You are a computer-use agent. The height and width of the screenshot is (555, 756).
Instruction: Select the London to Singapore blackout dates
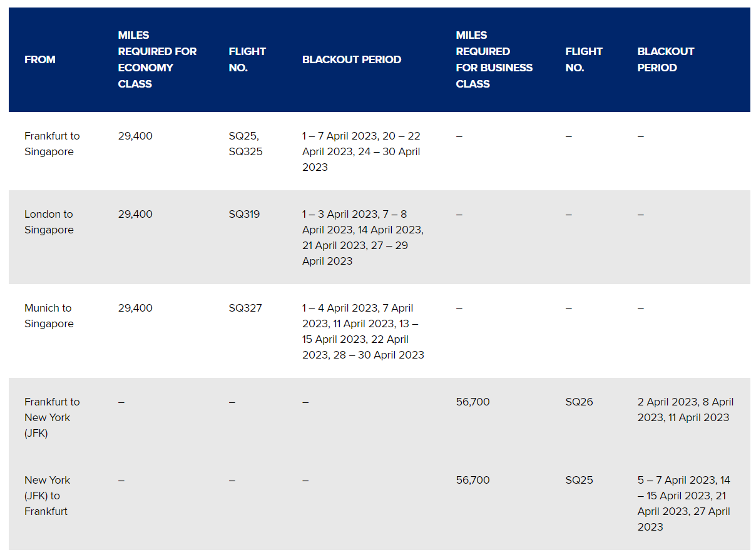pos(362,238)
